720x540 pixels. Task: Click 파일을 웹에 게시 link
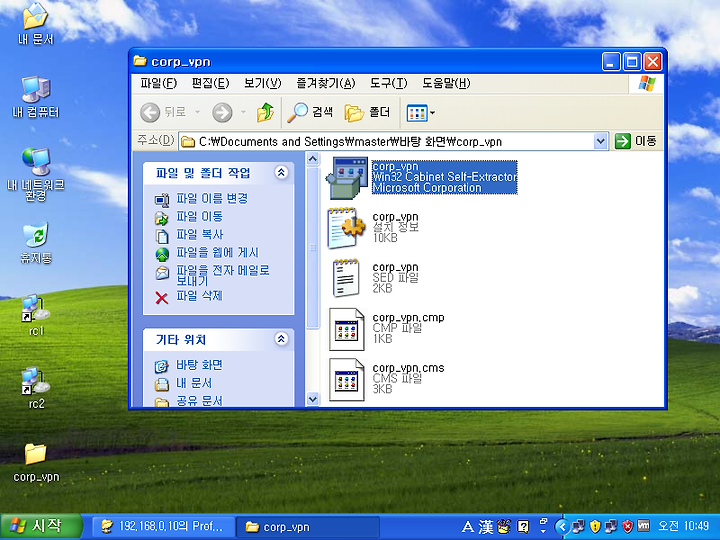[x=218, y=253]
